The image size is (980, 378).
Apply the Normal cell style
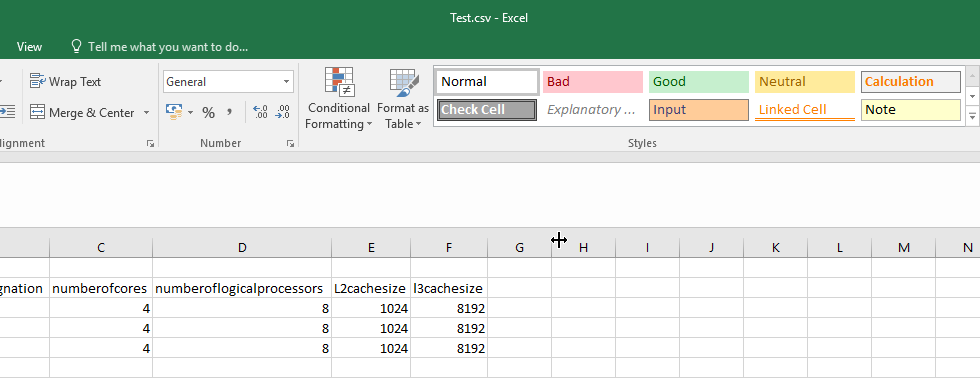point(487,82)
